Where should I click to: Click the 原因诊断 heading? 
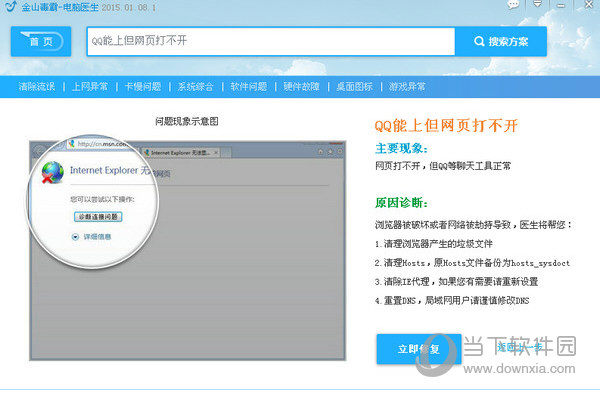(401, 202)
